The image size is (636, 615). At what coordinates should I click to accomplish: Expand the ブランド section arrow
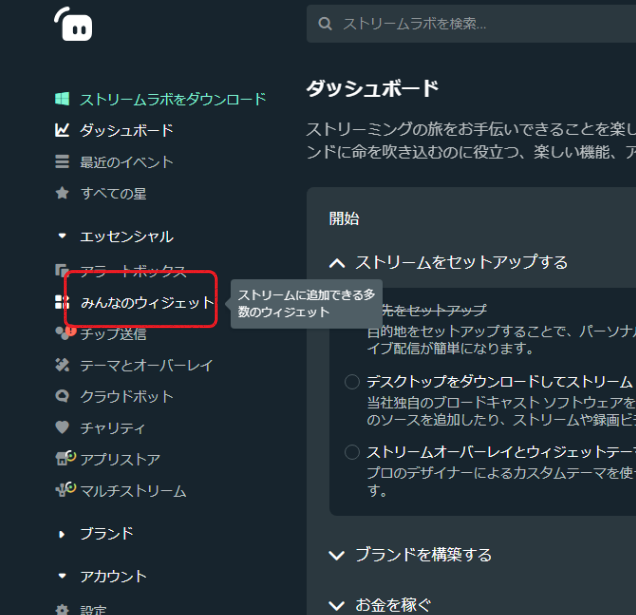pos(62,534)
